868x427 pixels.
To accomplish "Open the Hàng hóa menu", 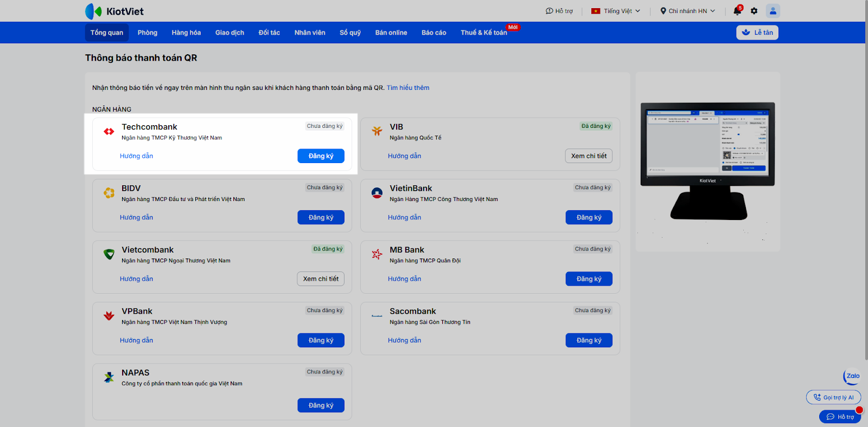I will tap(186, 33).
